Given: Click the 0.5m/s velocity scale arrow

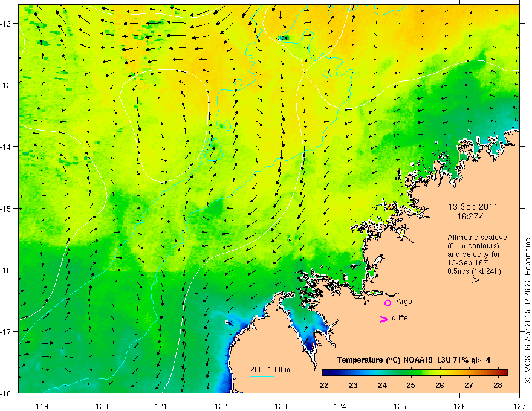Looking at the screenshot, I should (467, 280).
